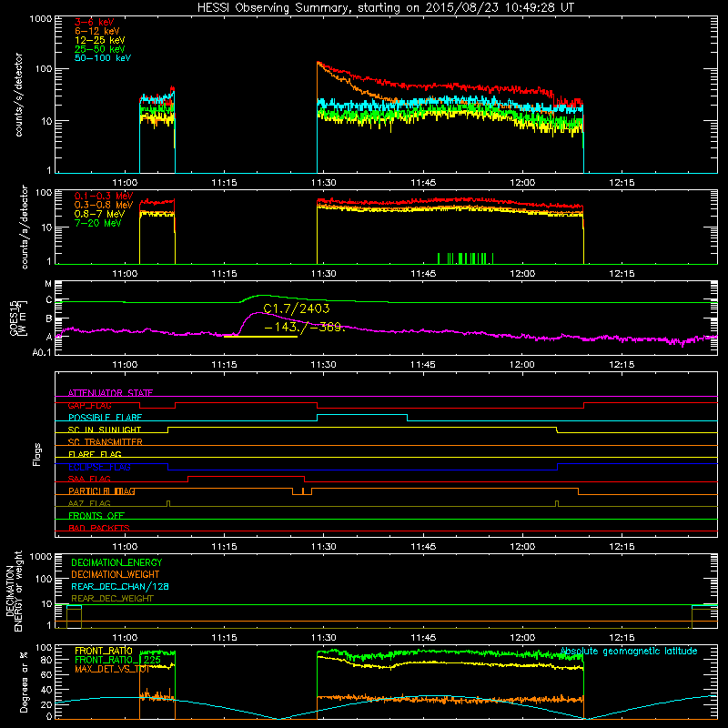Select the BAD_PACKETS flag label

click(99, 528)
